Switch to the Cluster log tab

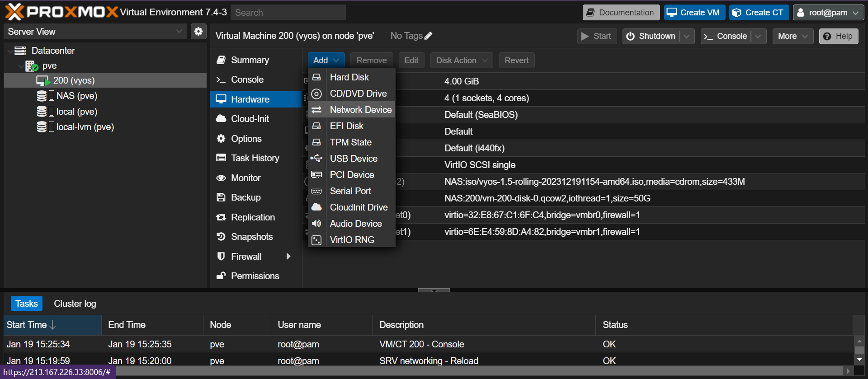pyautogui.click(x=75, y=304)
